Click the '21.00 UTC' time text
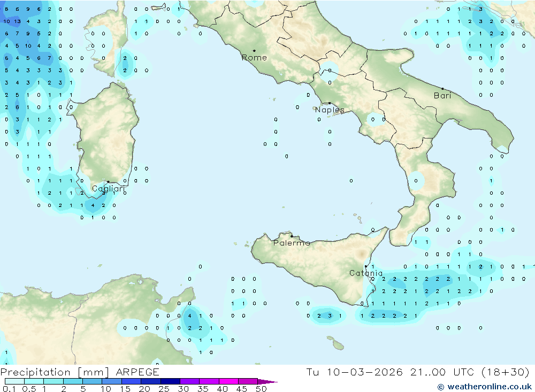 point(442,372)
